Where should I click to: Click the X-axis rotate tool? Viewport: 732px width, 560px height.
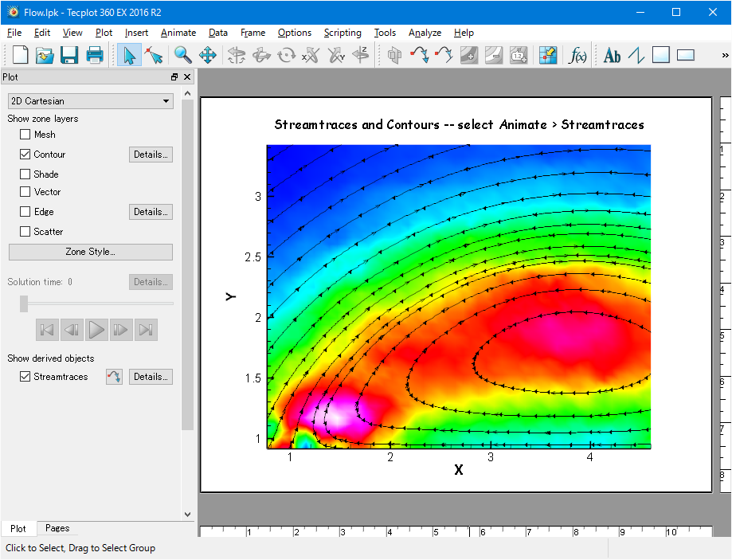(x=311, y=55)
